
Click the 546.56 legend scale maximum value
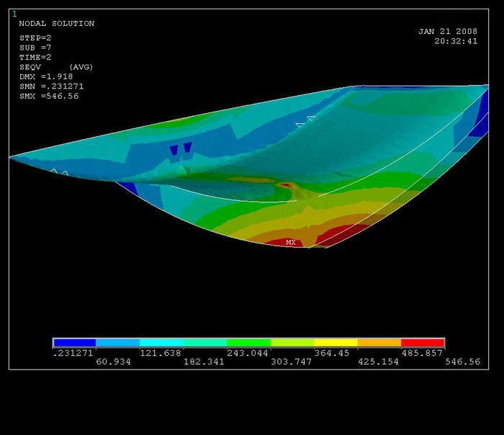(x=463, y=362)
